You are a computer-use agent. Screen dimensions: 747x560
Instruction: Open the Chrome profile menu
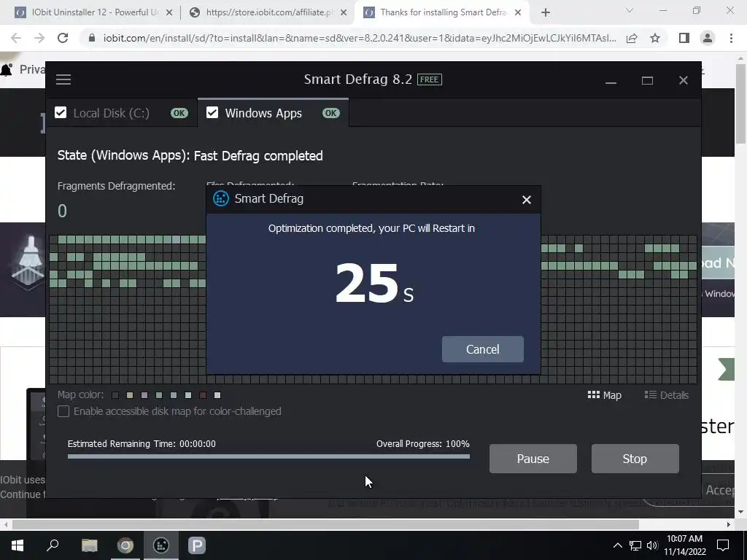pyautogui.click(x=708, y=38)
